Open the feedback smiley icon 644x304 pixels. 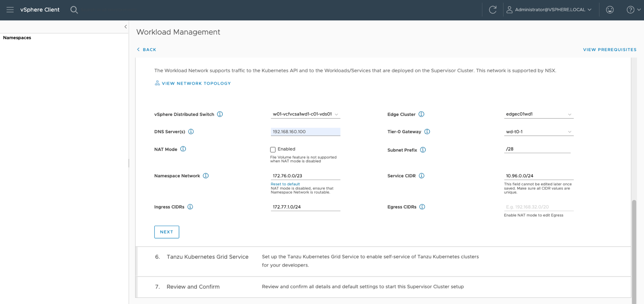click(x=610, y=9)
